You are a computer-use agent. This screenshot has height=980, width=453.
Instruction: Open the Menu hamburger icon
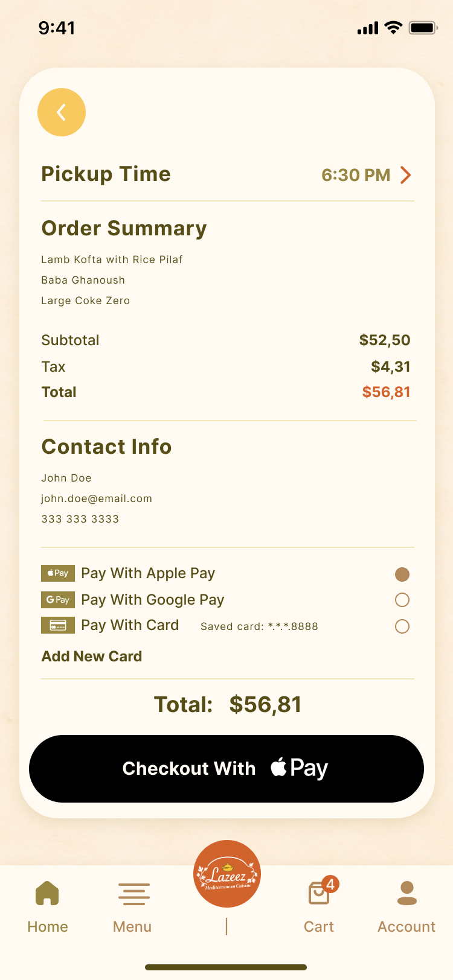133,894
